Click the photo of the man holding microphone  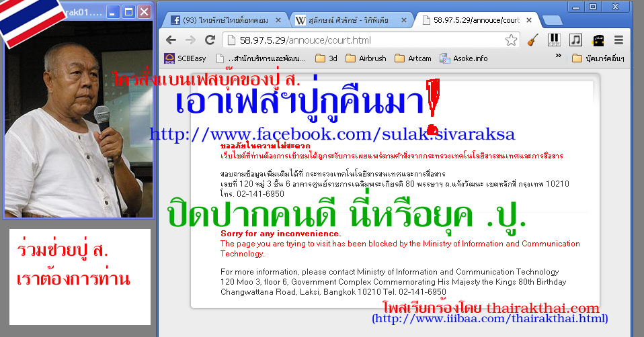coord(78,119)
